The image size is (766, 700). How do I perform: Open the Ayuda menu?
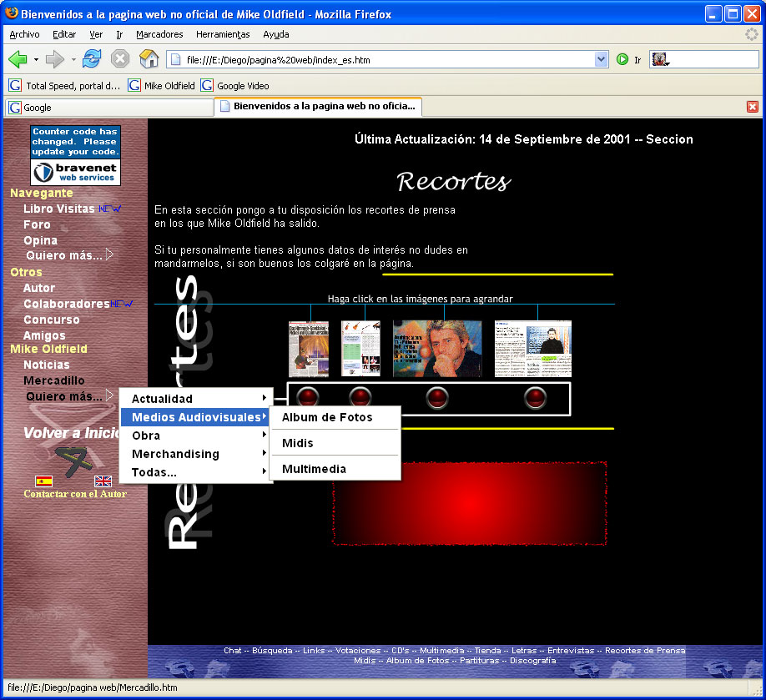click(276, 34)
